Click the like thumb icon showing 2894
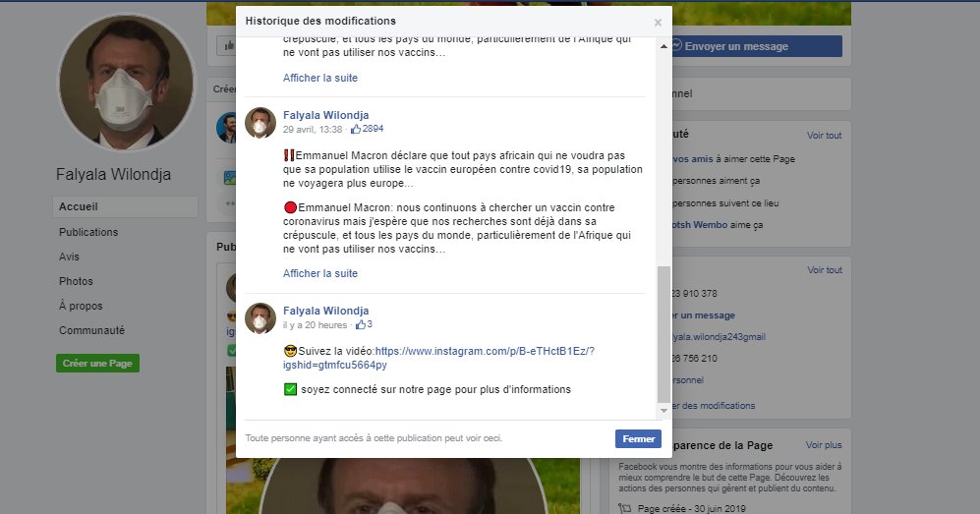This screenshot has height=514, width=980. tap(356, 130)
